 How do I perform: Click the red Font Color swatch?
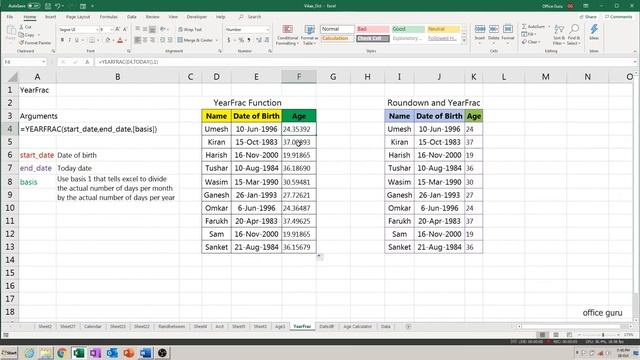coord(120,40)
